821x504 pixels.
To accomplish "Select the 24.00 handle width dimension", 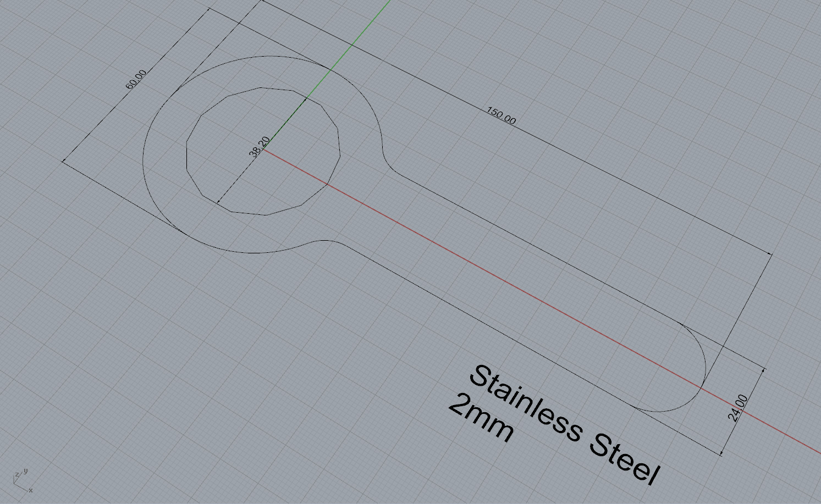I will [x=738, y=407].
